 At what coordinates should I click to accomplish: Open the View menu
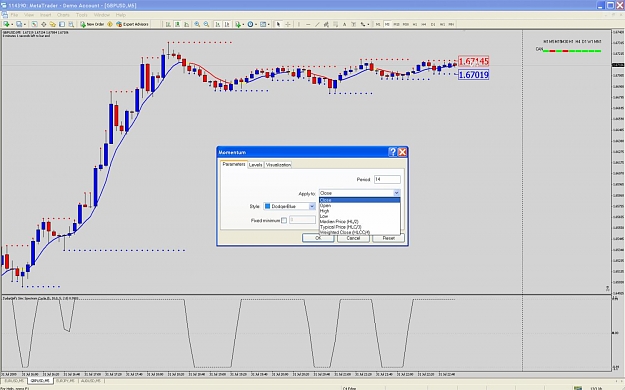click(29, 15)
